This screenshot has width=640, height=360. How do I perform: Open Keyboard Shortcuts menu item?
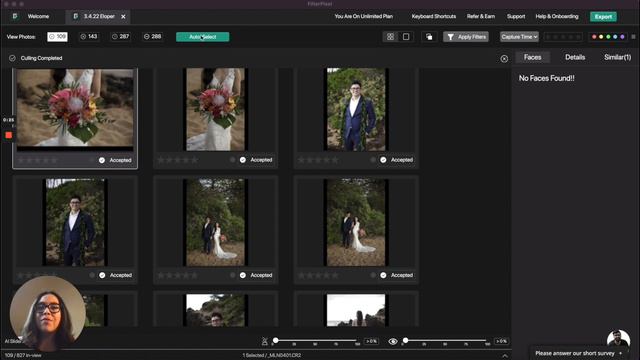[x=433, y=16]
